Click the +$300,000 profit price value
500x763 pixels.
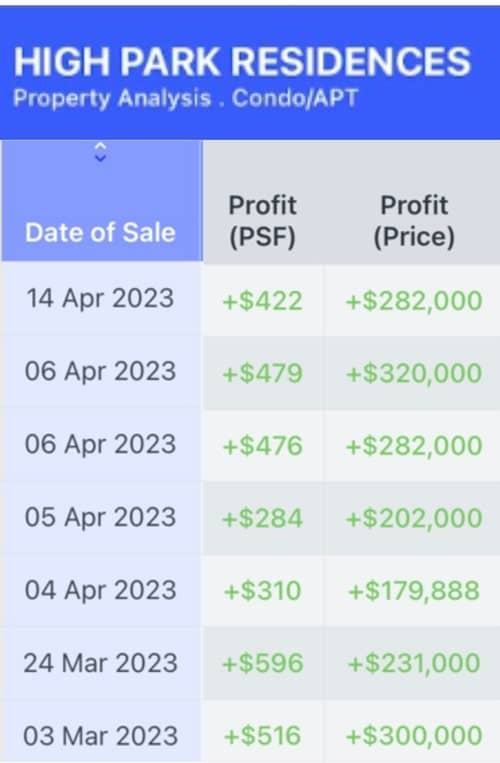point(414,736)
